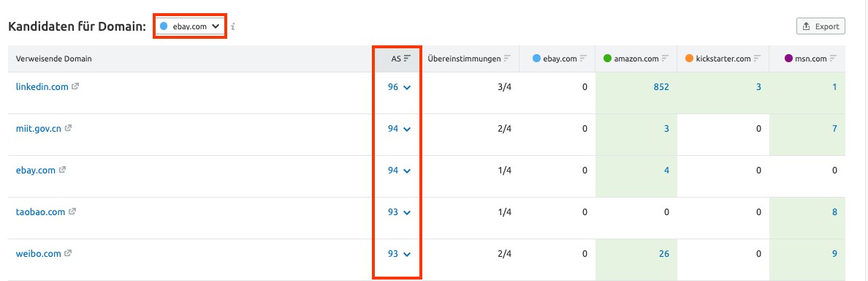Sort by msn.com column icon
868x281 pixels.
tap(833, 59)
